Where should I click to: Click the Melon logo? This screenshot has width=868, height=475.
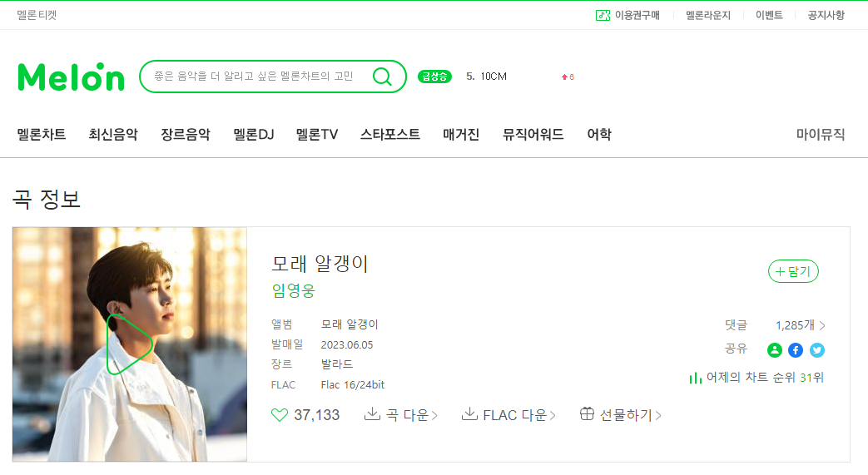pos(72,77)
